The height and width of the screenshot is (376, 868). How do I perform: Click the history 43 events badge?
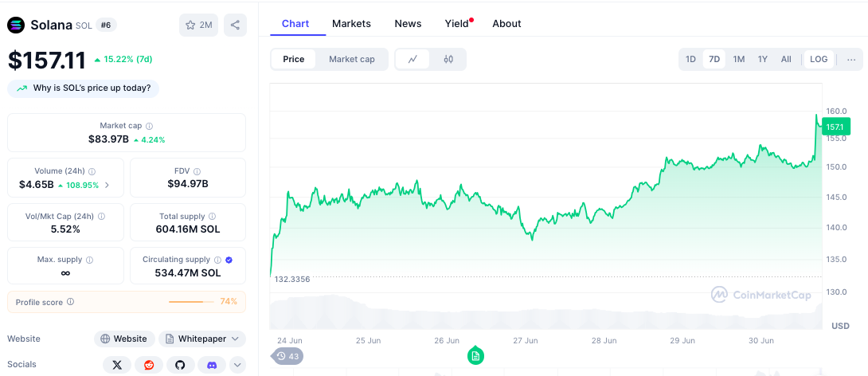pyautogui.click(x=287, y=356)
